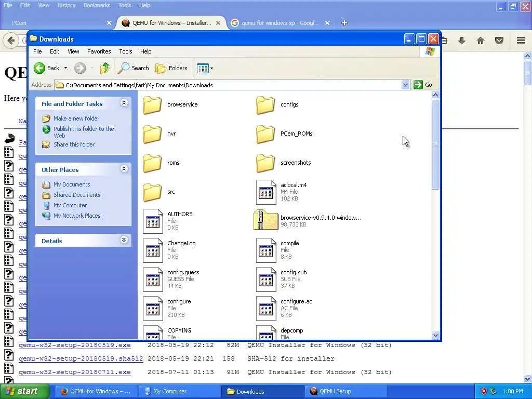Open Back history dropdown arrow

[65, 68]
